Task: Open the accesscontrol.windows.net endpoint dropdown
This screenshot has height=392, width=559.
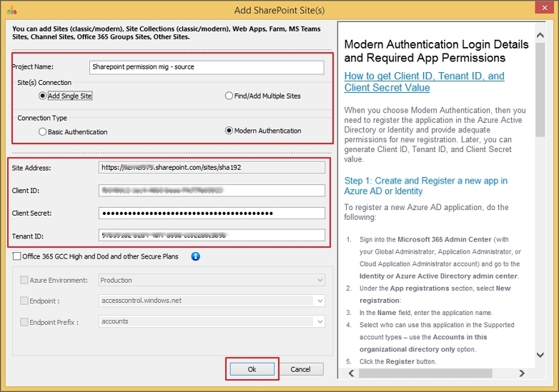Action: pos(212,301)
